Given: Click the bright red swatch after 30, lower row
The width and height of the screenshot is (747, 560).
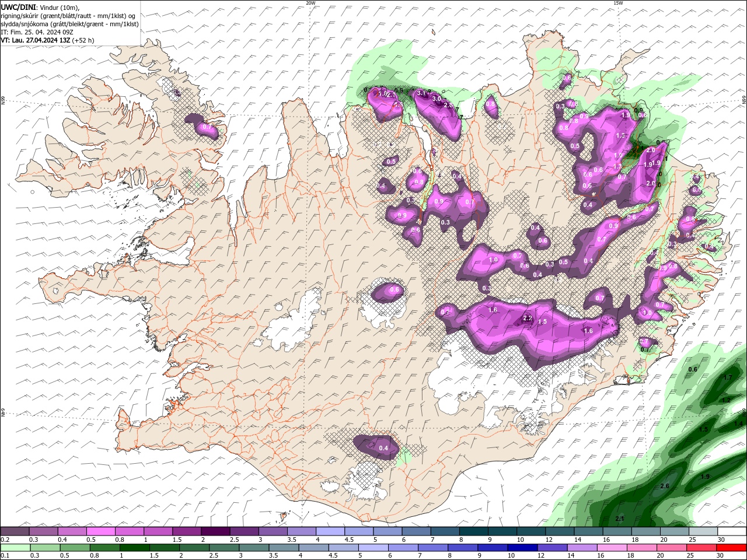Looking at the screenshot, I should coord(731,548).
